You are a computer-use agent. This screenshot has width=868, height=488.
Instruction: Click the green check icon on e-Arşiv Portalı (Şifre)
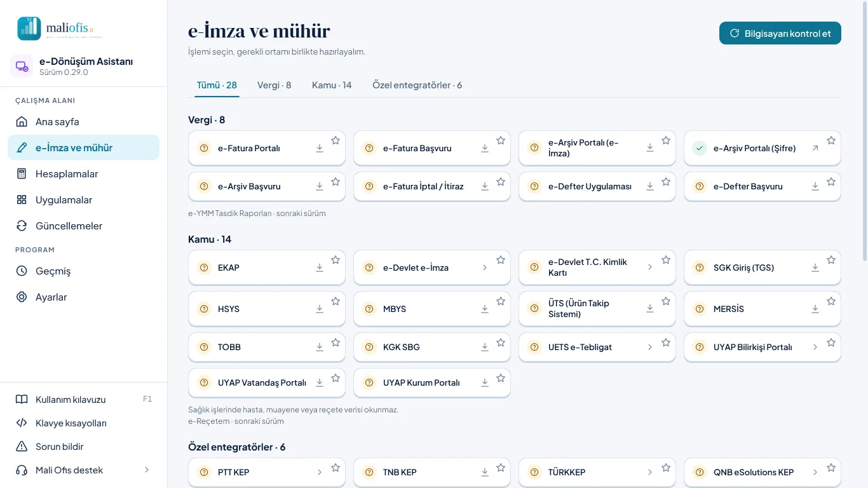click(700, 148)
